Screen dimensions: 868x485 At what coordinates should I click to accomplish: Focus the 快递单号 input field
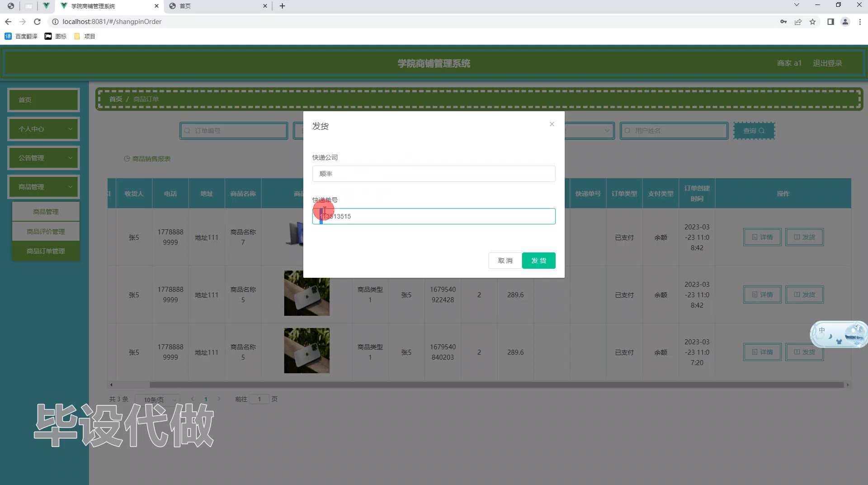coord(434,216)
